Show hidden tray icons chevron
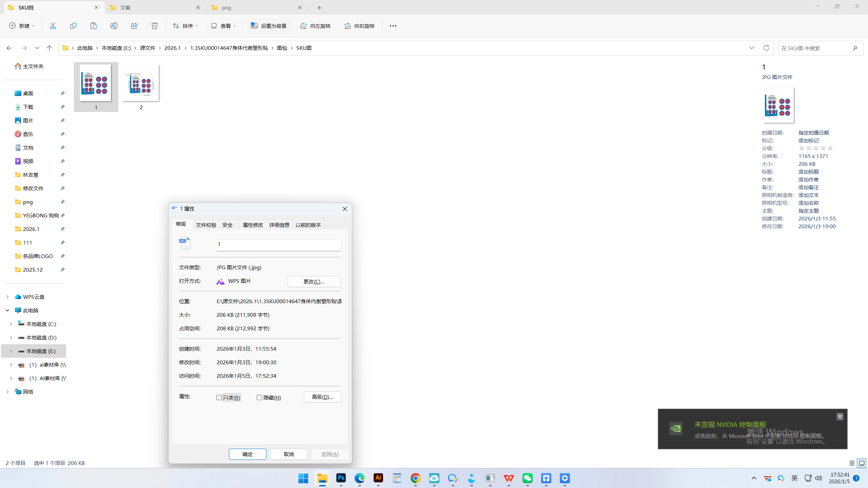The image size is (868, 488). pyautogui.click(x=754, y=478)
